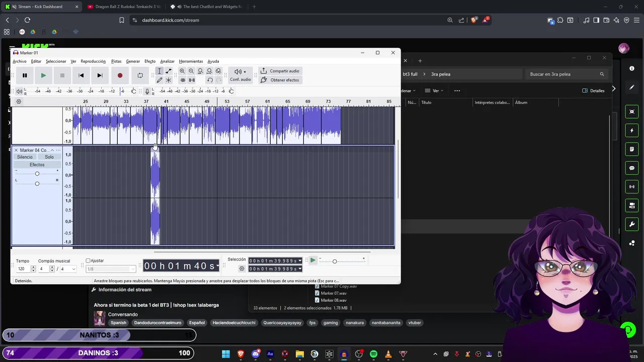Click Kick sidebar lightning bolt icon

pyautogui.click(x=632, y=130)
